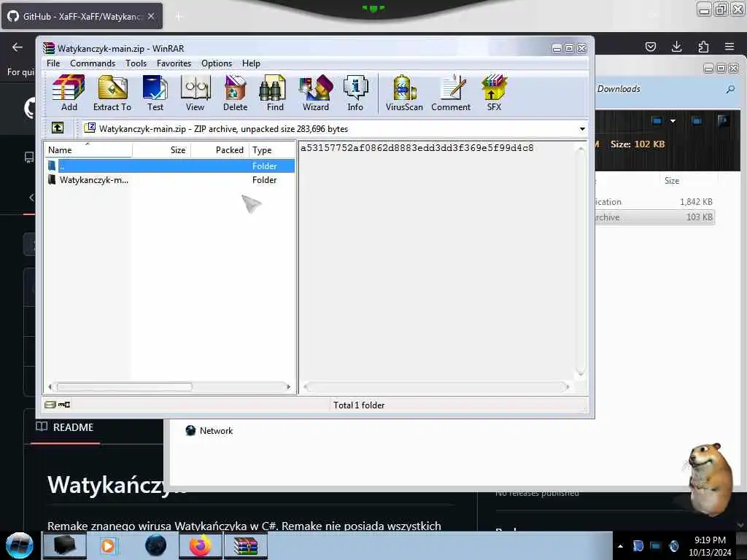Open the Help menu
747x560 pixels.
[251, 63]
